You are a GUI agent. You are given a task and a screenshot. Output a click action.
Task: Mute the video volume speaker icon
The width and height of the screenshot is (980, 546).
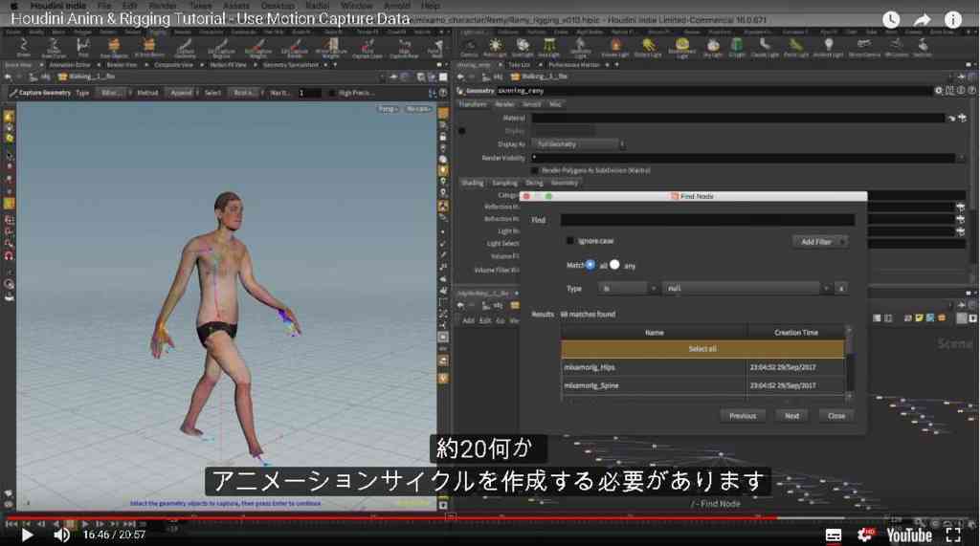coord(61,535)
